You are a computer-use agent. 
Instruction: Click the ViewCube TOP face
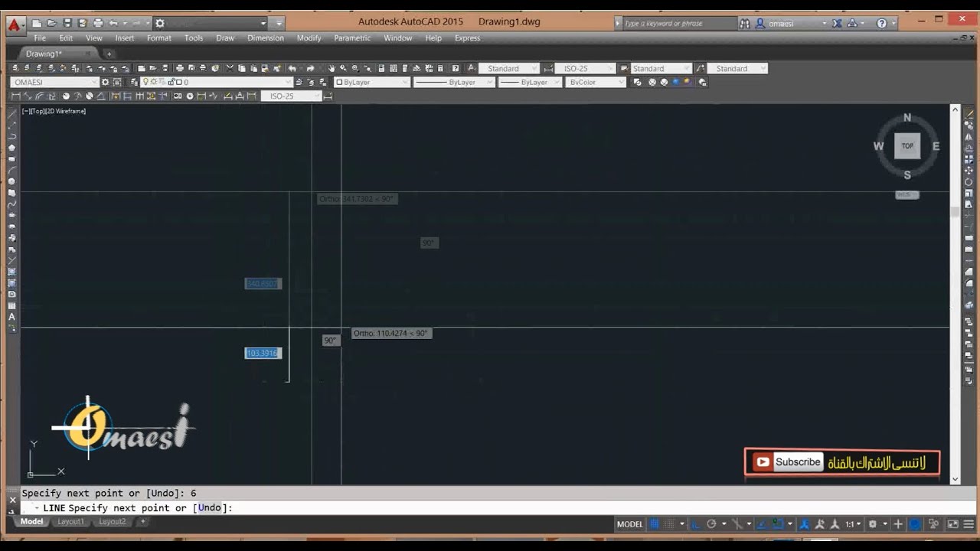click(907, 145)
